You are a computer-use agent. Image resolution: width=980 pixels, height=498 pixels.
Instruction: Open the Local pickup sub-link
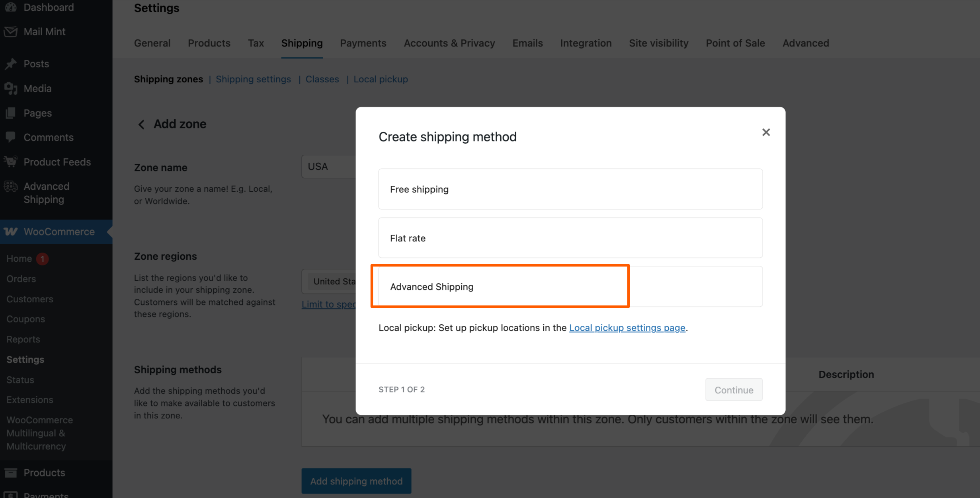[381, 79]
